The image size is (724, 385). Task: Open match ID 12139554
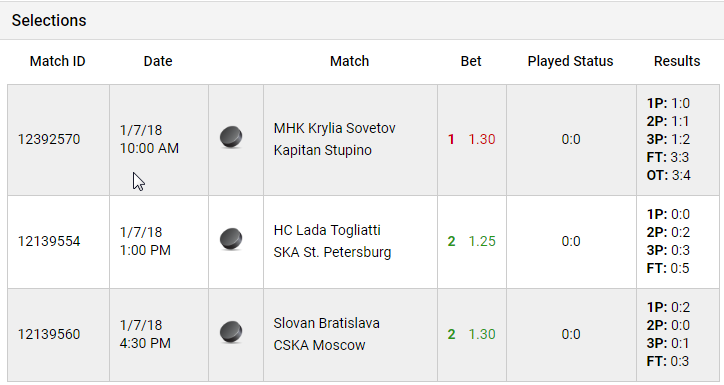point(49,241)
